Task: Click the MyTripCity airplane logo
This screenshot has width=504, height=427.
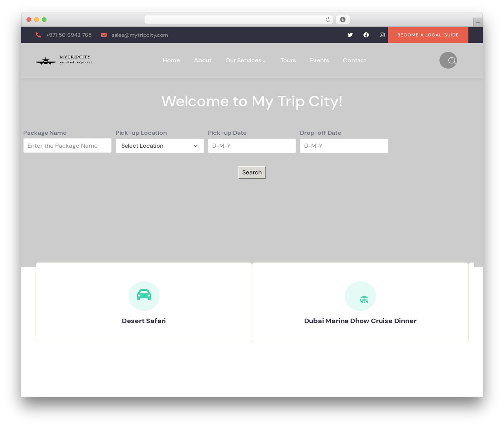Action: (x=64, y=60)
